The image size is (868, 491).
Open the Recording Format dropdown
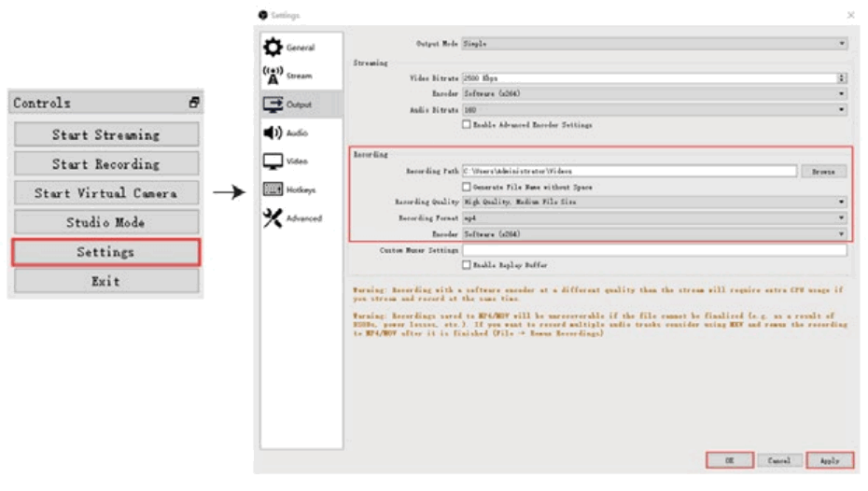tap(654, 218)
